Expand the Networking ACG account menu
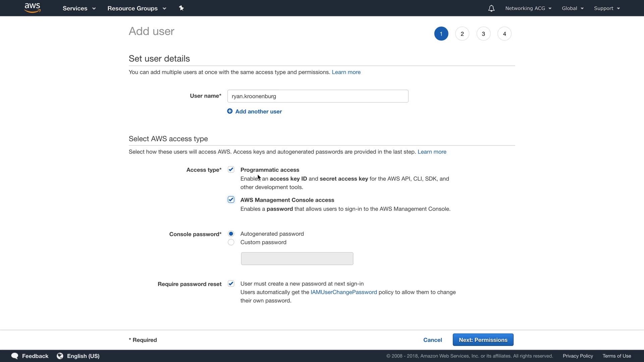 pyautogui.click(x=528, y=8)
